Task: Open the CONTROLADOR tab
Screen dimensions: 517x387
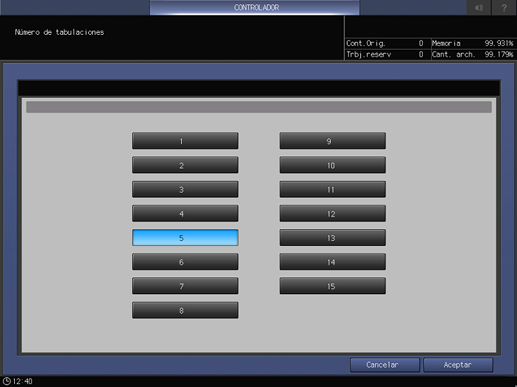Action: pyautogui.click(x=255, y=7)
